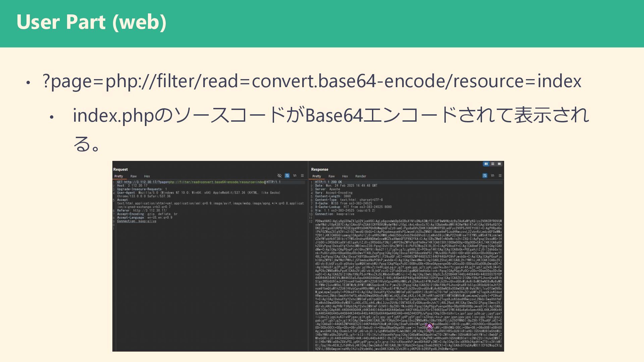Select Pretty tab in Request panel

click(119, 176)
